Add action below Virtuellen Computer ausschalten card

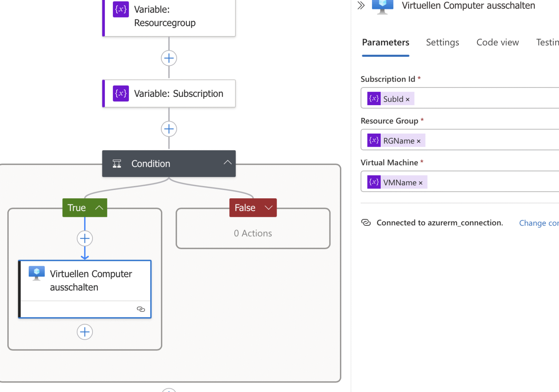85,332
